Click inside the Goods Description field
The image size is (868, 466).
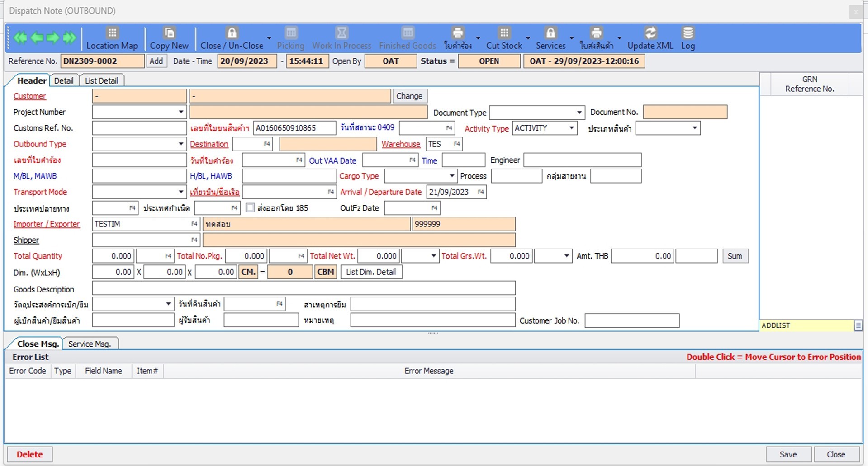click(303, 288)
